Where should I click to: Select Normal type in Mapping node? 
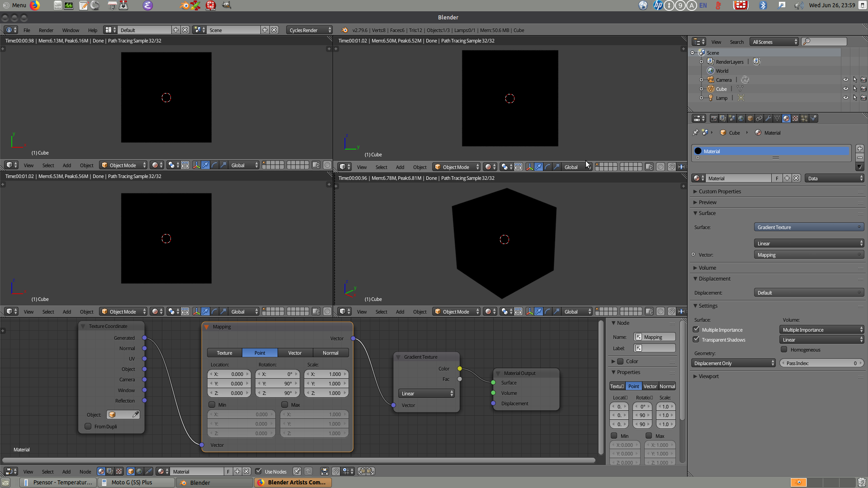pyautogui.click(x=330, y=353)
